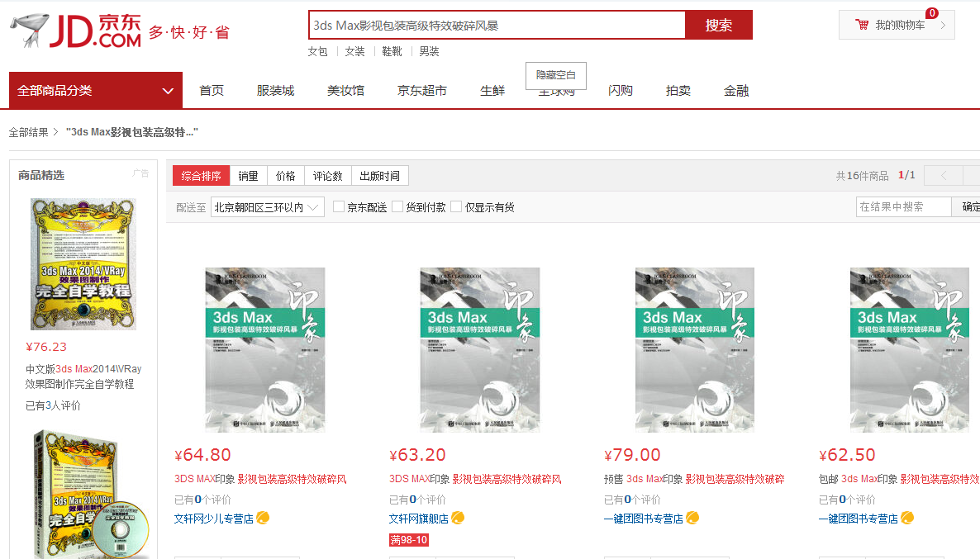The width and height of the screenshot is (980, 559).
Task: Click the JD.COM logo
Action: (x=76, y=31)
